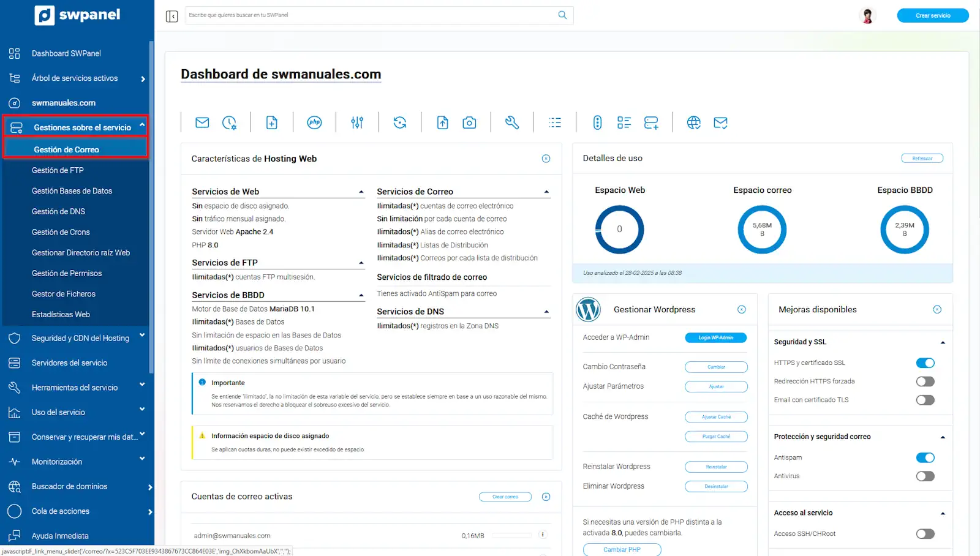Click the wrench tools toolbar icon
Screen dimensions: 980x556
[512, 122]
